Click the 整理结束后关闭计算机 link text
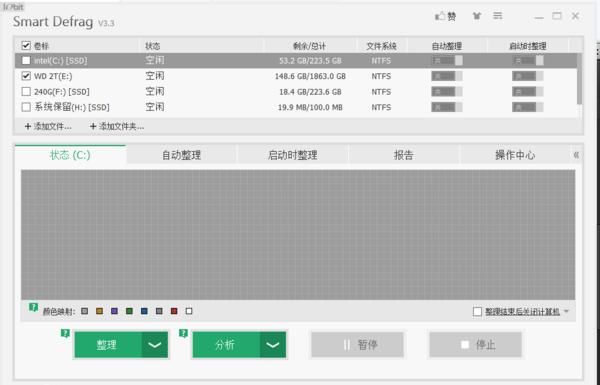 (523, 312)
